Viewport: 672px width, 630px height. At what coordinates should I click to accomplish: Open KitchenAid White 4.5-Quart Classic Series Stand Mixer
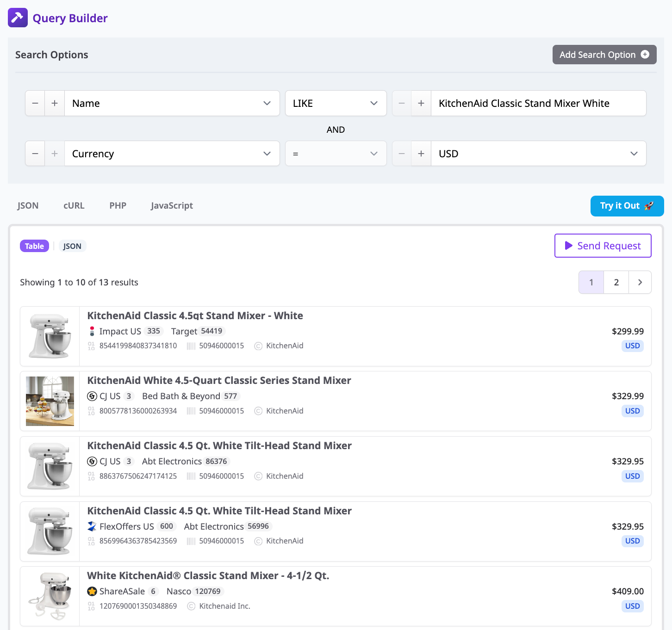(219, 381)
